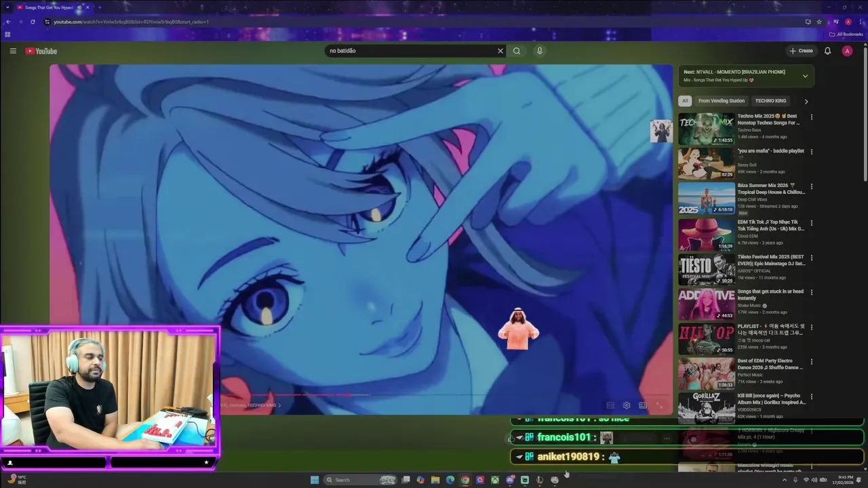Select the 'TECHNO KING' filter chip
Viewport: 868px width, 488px height.
pyautogui.click(x=770, y=101)
